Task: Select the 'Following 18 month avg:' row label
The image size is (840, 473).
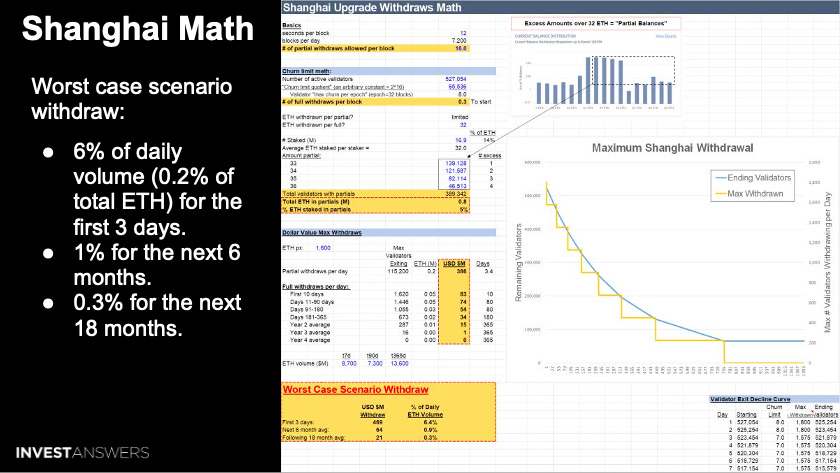Action: (313, 438)
